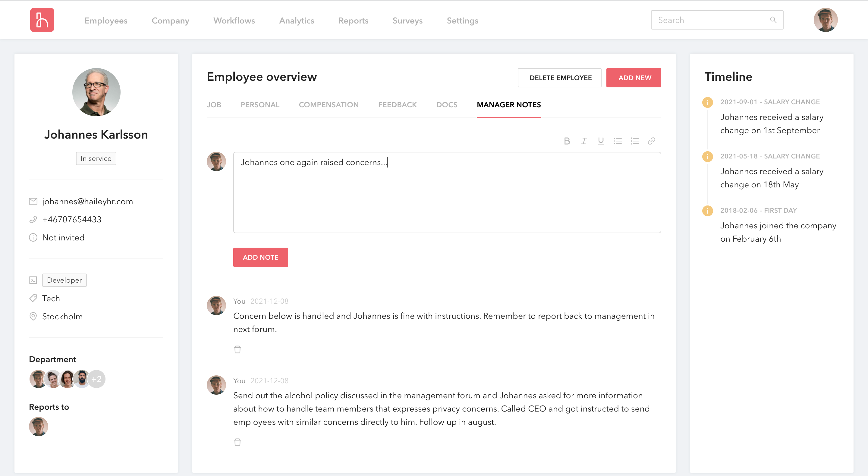Open the Analytics menu
The image size is (868, 476).
(x=297, y=20)
